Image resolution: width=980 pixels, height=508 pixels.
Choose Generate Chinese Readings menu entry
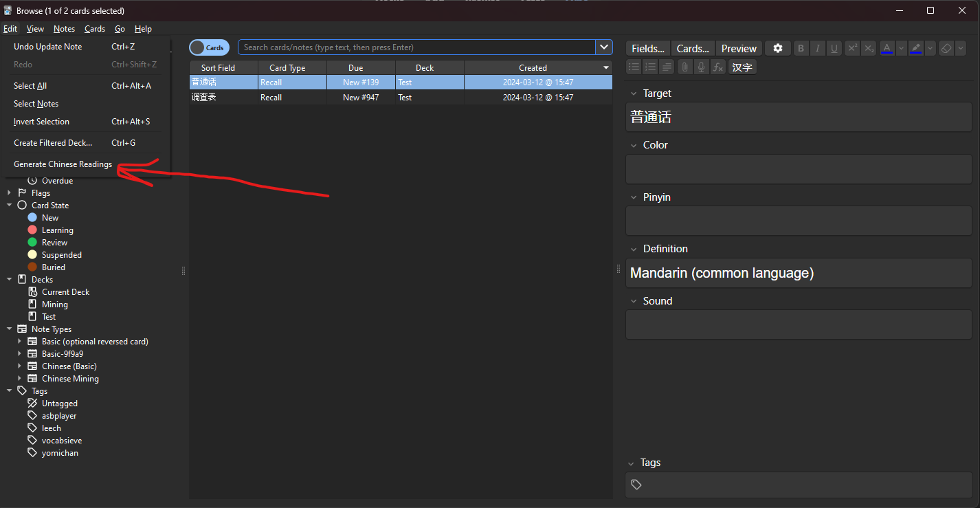coord(63,164)
